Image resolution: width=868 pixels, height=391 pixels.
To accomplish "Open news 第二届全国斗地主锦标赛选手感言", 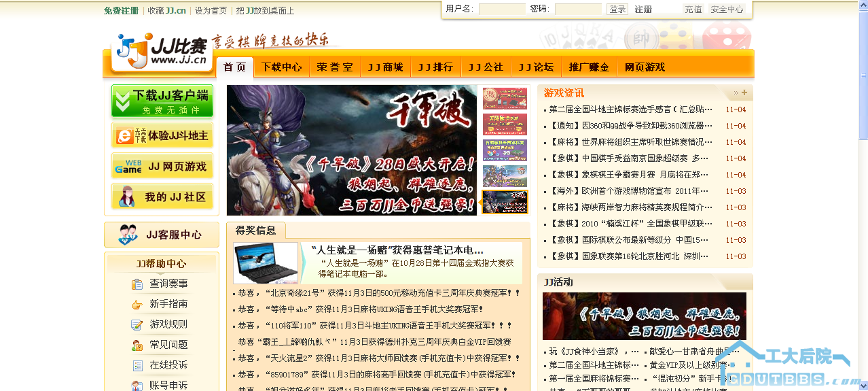I will (x=631, y=109).
